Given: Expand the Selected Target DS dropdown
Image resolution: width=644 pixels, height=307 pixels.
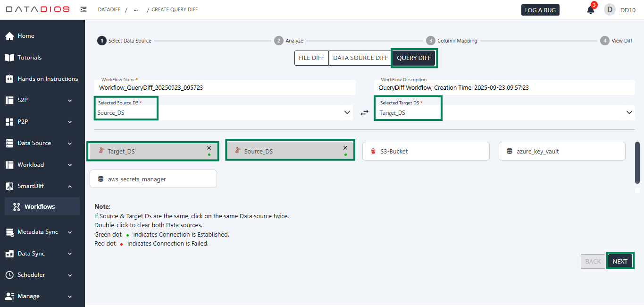Looking at the screenshot, I should pyautogui.click(x=629, y=112).
